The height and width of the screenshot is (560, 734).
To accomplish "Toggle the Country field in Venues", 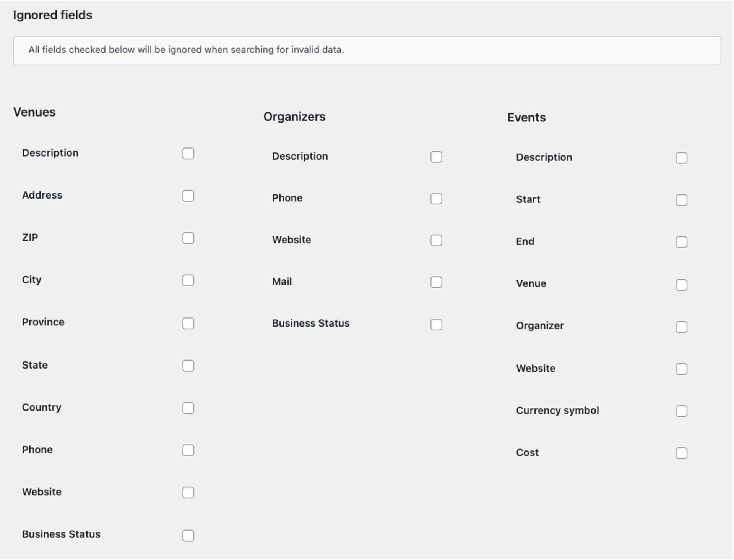I will point(188,408).
